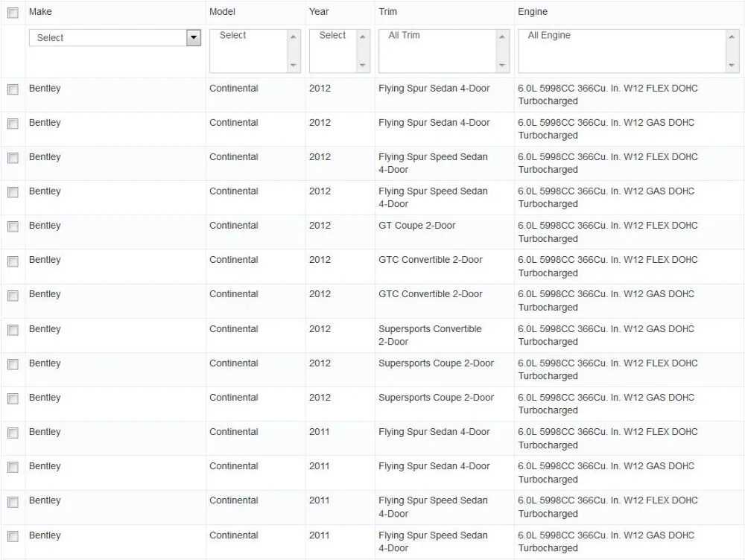Check the 2012 Flying Spur Speed GAS row
The image size is (745, 560).
(x=13, y=192)
